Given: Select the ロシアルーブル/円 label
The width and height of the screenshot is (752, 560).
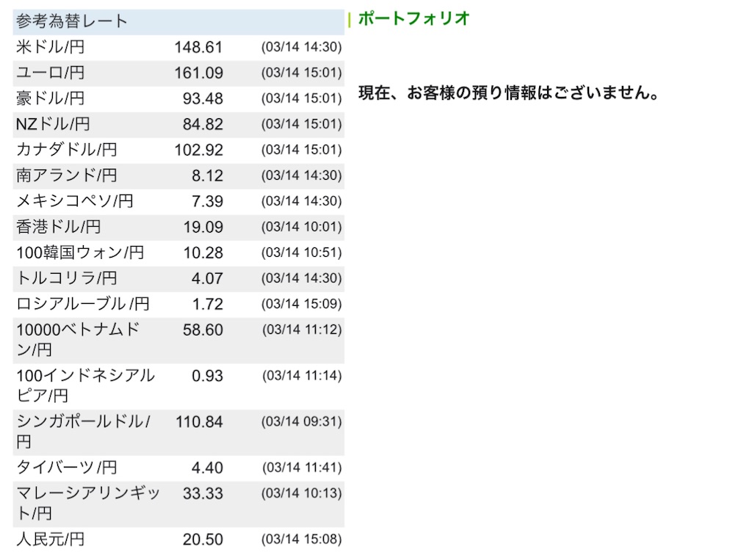Looking at the screenshot, I should tap(83, 304).
